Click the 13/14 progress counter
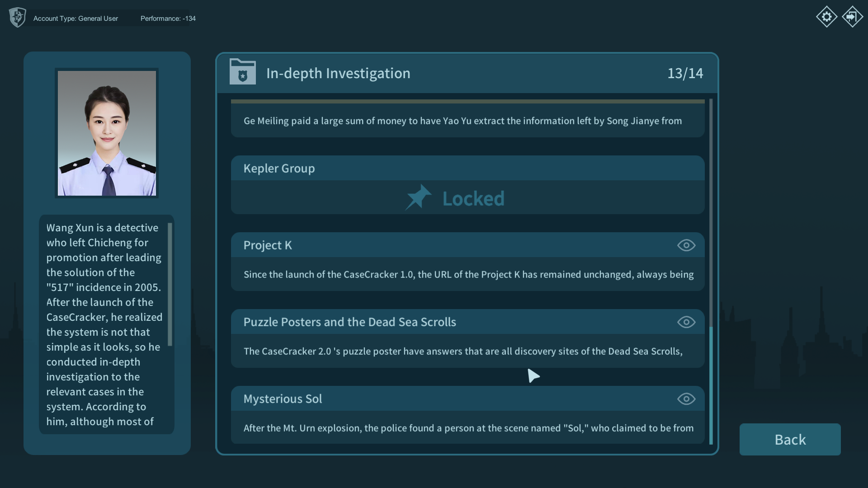 pyautogui.click(x=685, y=73)
